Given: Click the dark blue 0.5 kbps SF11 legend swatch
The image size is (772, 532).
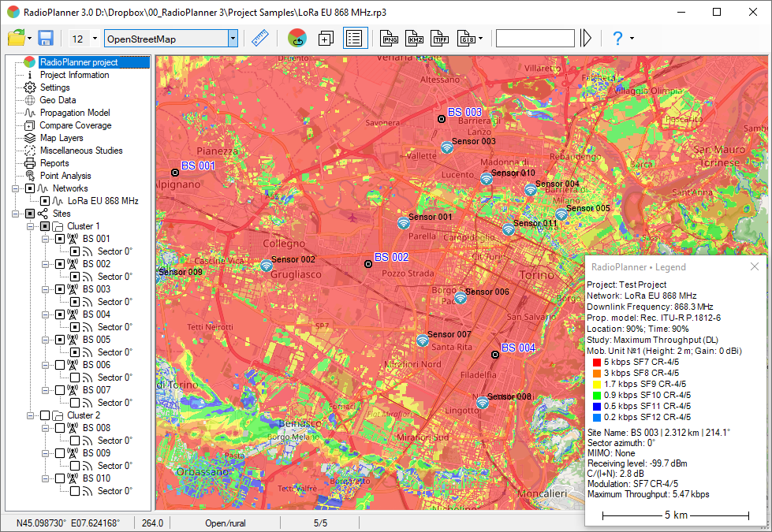Looking at the screenshot, I should click(x=597, y=407).
